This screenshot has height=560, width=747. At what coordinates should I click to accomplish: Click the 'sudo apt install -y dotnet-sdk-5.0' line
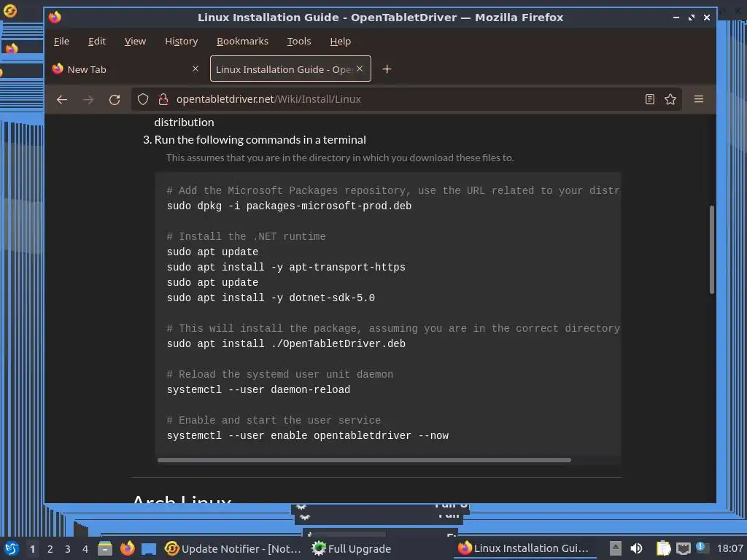pyautogui.click(x=271, y=298)
